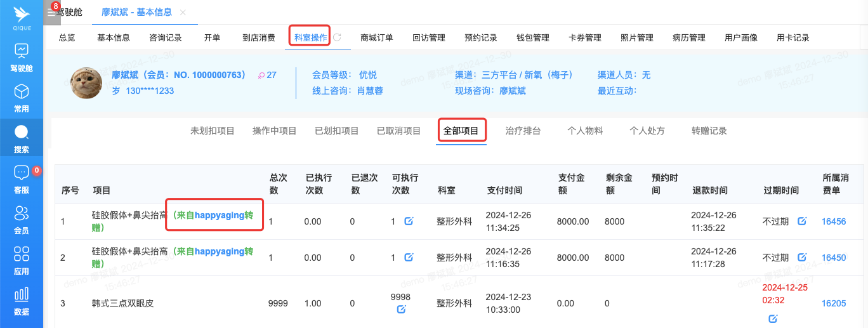Go to 会员 members sidebar icon
This screenshot has height=328, width=868.
tap(22, 219)
